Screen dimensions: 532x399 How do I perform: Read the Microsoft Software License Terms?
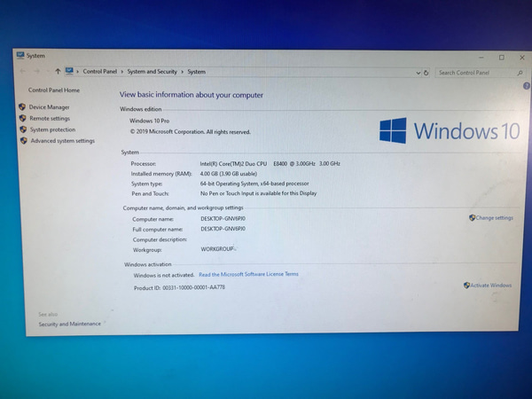tap(248, 275)
